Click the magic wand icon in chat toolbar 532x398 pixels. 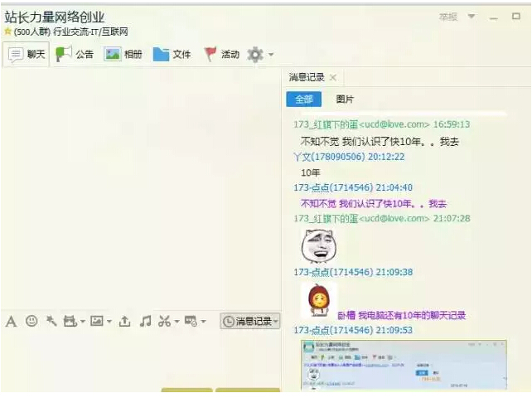click(x=51, y=321)
